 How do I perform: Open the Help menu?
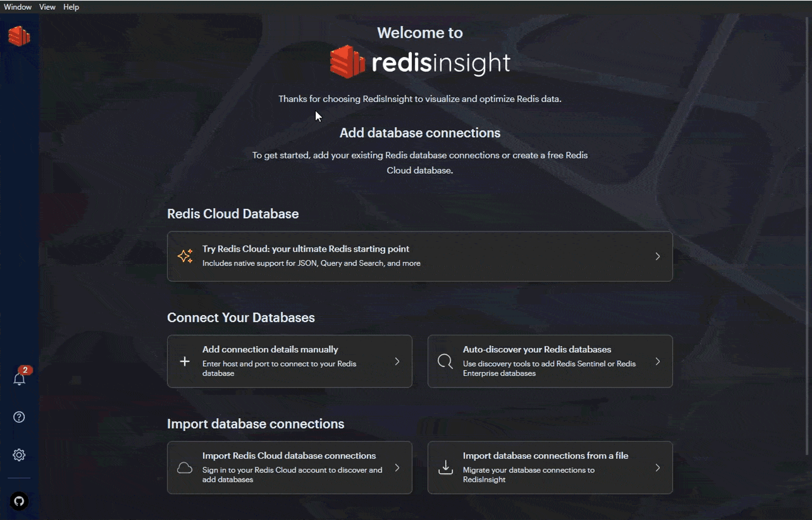[71, 7]
